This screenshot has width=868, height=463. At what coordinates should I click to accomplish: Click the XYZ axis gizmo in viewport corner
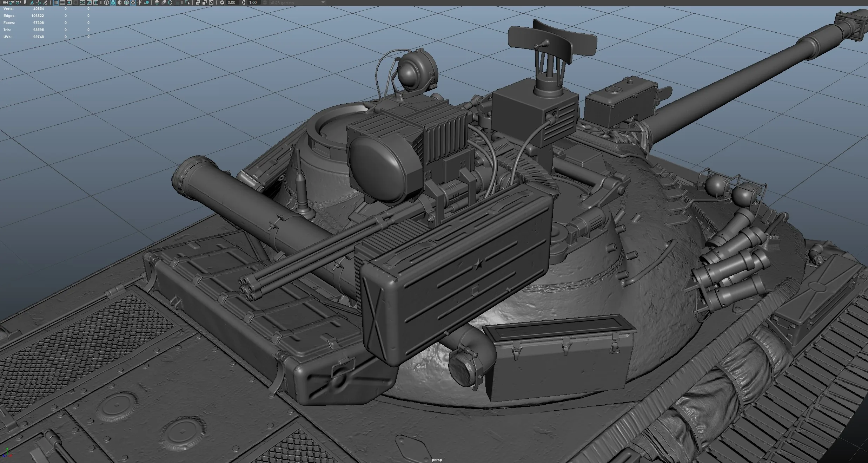pos(8,452)
